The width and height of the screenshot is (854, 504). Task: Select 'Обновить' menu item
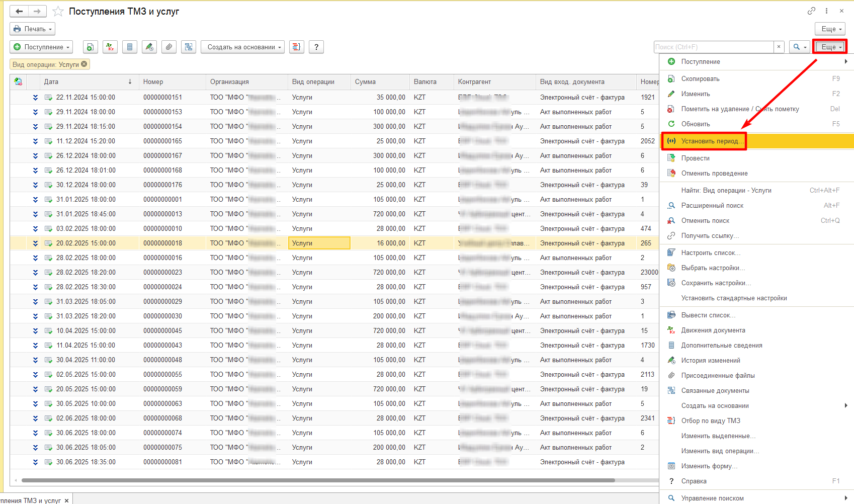[x=756, y=124]
